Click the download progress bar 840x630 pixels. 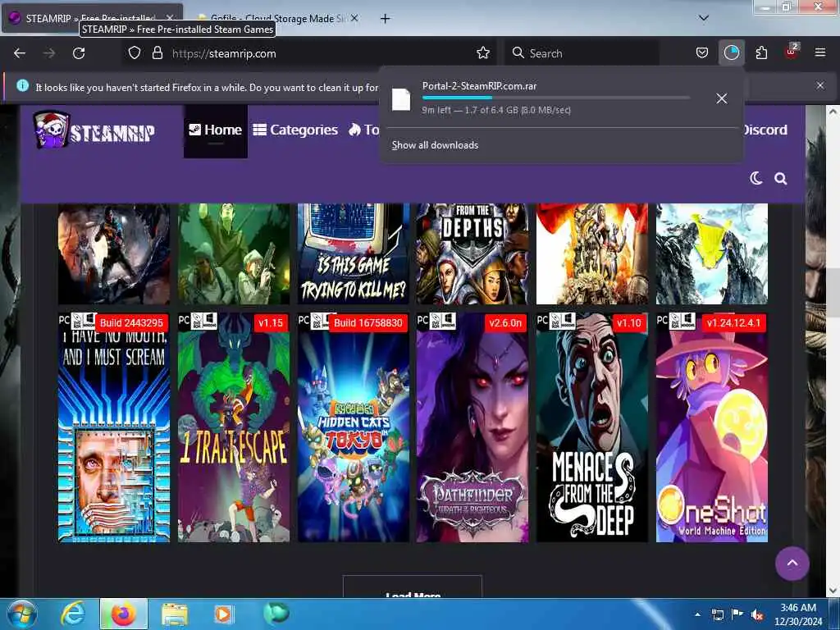point(555,98)
